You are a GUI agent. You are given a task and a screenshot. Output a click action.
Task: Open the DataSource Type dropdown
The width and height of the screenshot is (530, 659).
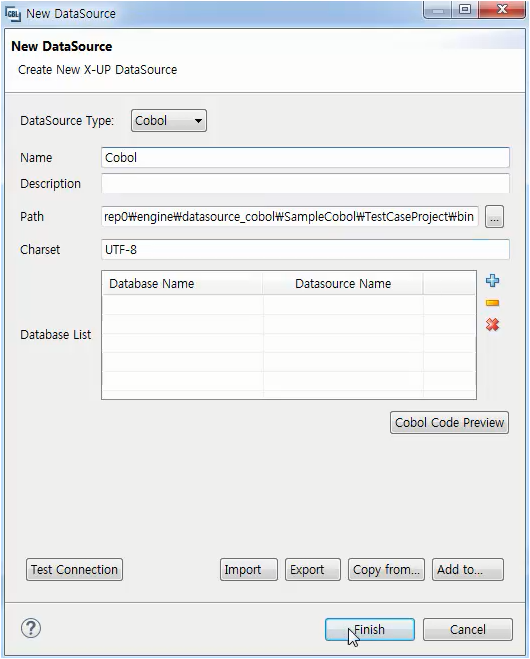pos(169,121)
